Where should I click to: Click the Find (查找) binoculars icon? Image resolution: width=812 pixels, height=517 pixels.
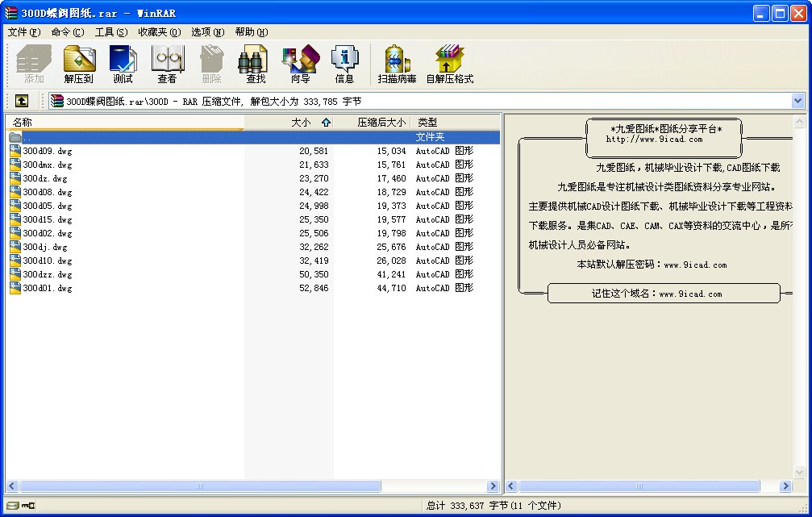(x=256, y=64)
